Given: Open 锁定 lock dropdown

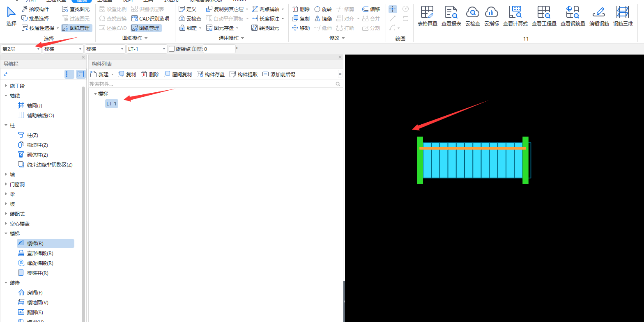Looking at the screenshot, I should click(200, 28).
